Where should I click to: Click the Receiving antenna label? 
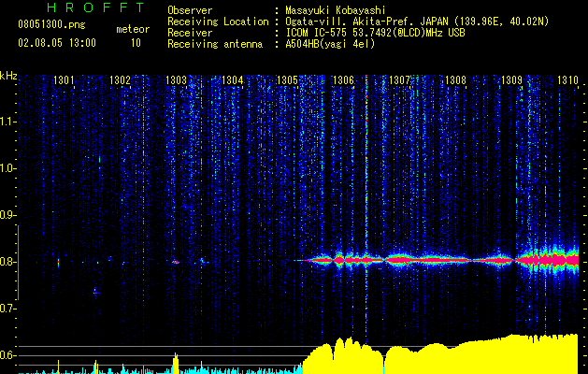coord(215,44)
